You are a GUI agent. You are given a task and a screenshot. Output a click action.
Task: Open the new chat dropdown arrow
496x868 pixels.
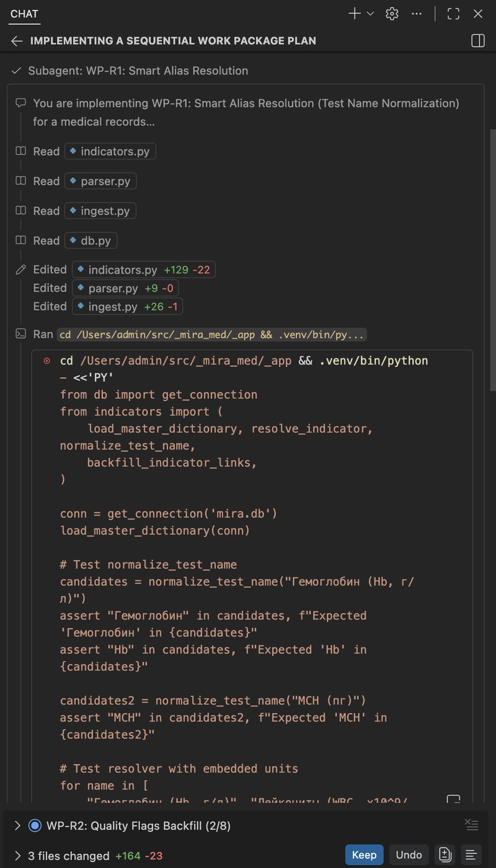point(371,14)
